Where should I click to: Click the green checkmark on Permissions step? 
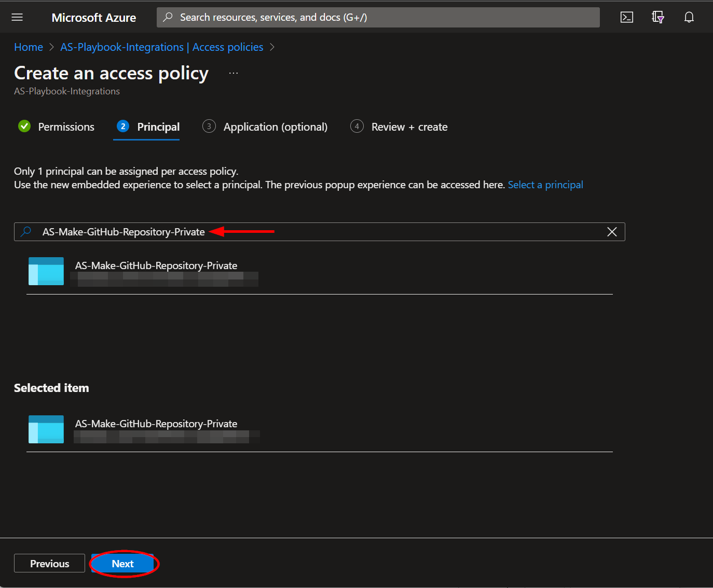coord(24,126)
